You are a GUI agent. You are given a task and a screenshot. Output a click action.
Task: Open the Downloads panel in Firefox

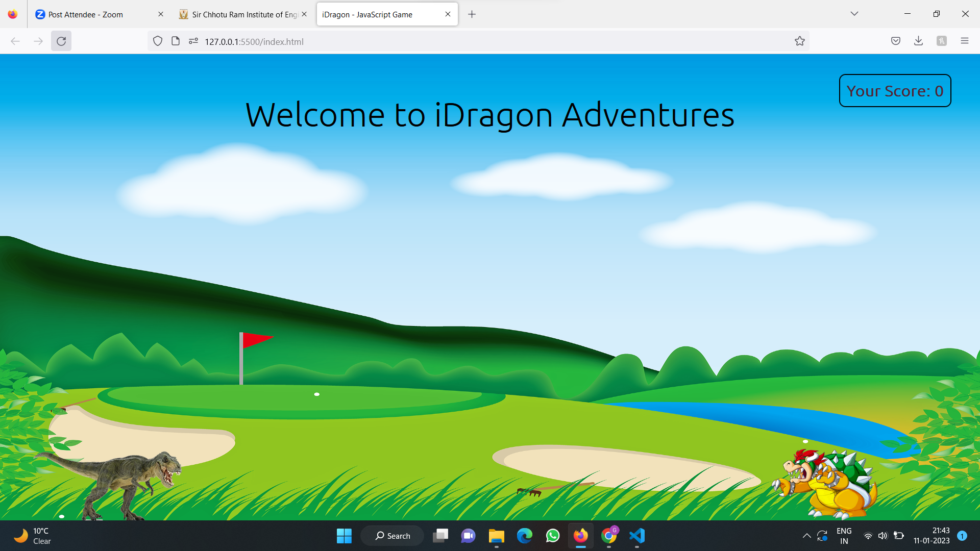pos(919,41)
